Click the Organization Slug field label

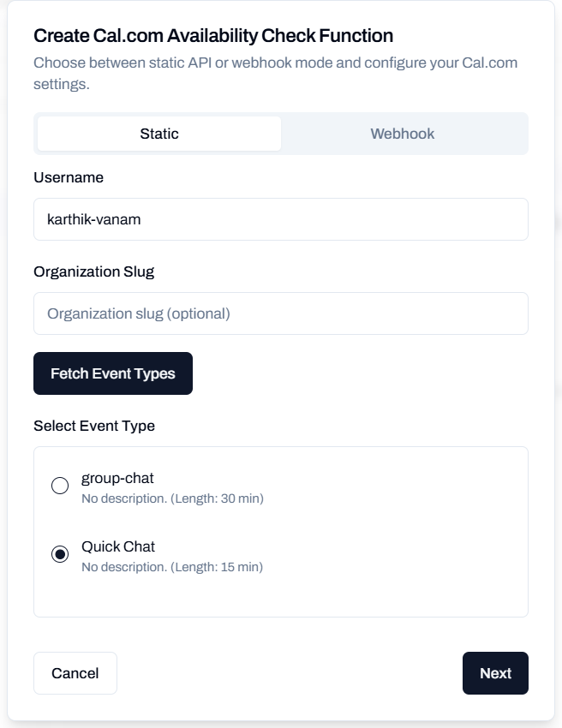click(93, 272)
